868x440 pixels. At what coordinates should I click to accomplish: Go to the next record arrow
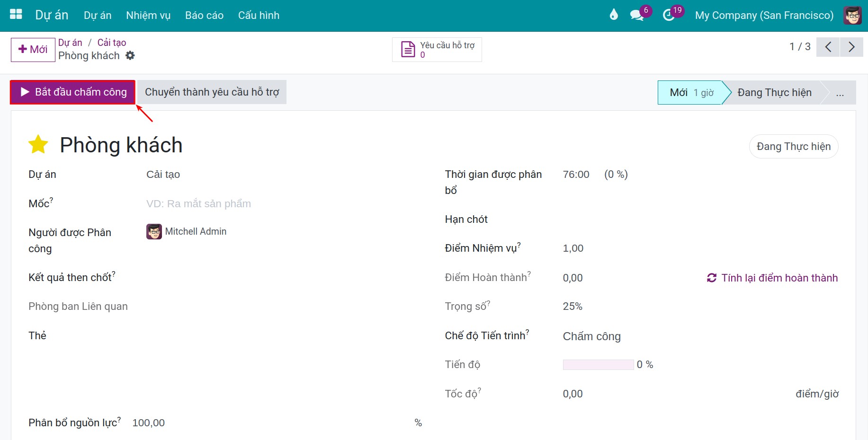point(851,47)
